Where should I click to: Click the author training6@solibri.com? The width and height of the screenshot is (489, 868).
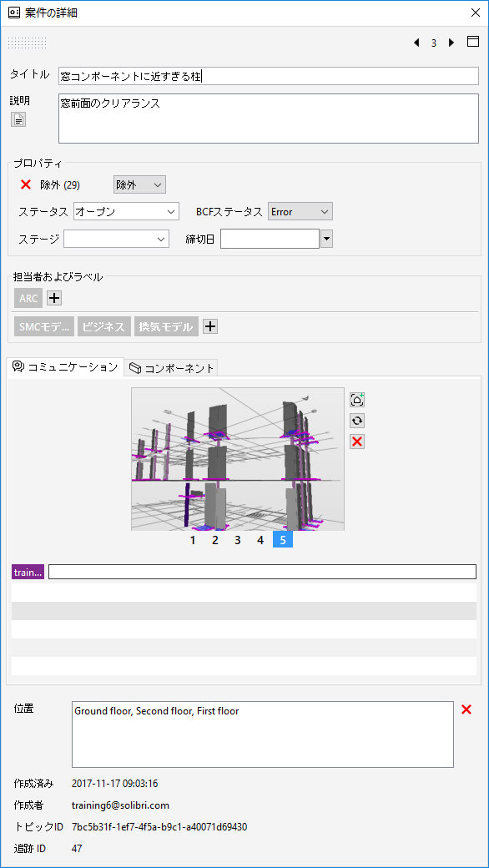[121, 805]
